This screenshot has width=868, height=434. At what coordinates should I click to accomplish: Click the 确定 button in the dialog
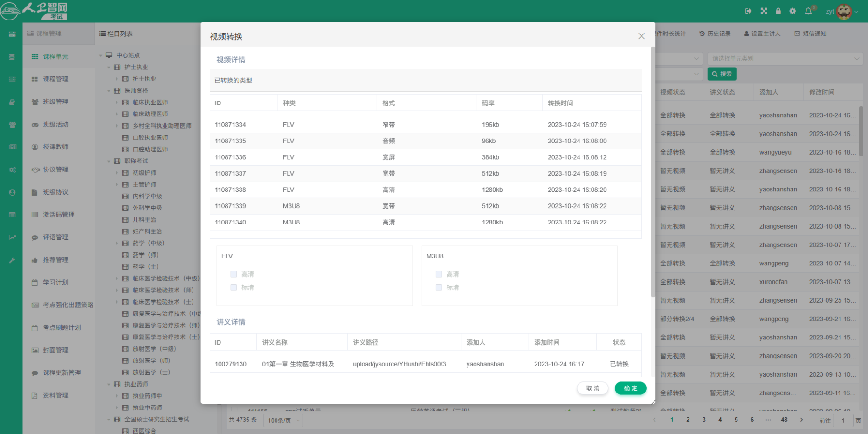coord(630,388)
